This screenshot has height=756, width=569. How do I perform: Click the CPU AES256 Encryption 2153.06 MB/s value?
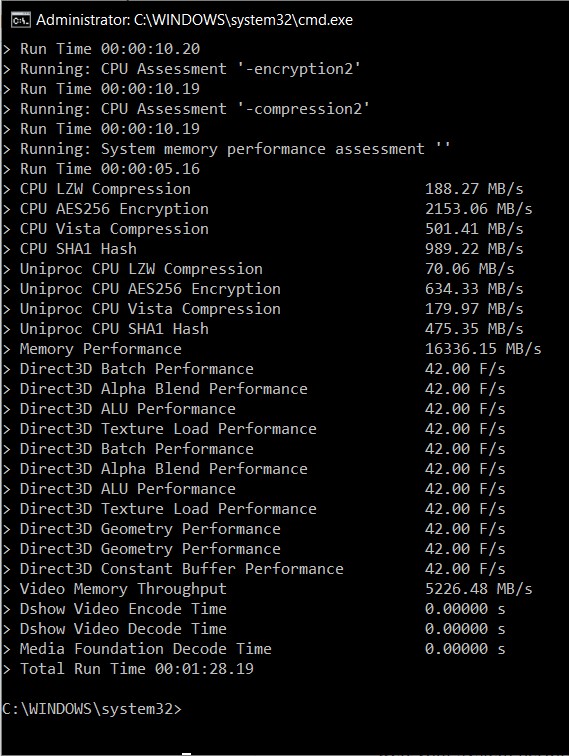pyautogui.click(x=478, y=209)
